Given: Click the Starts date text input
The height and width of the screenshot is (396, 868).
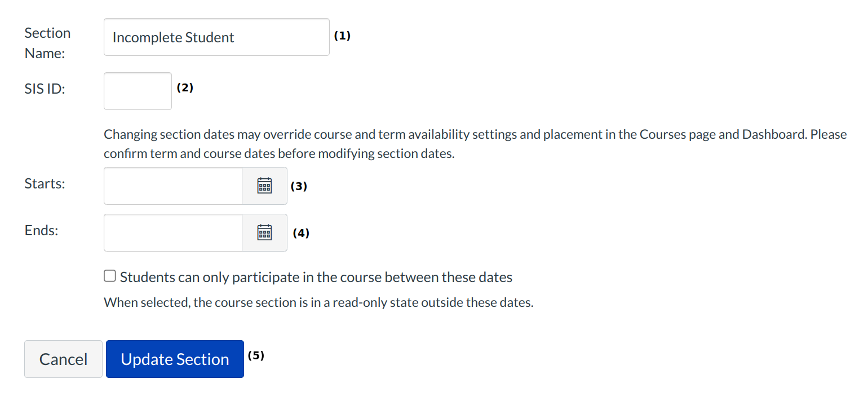Looking at the screenshot, I should point(172,186).
